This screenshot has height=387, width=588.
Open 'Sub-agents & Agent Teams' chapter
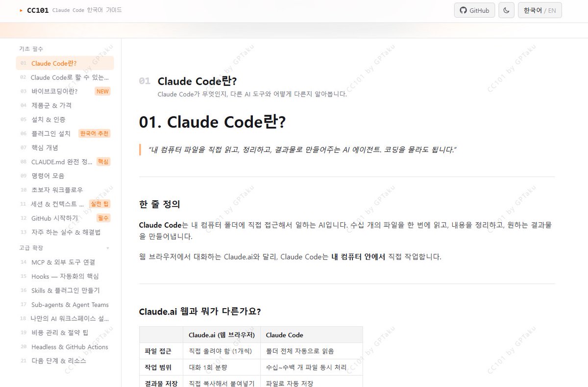[65, 305]
